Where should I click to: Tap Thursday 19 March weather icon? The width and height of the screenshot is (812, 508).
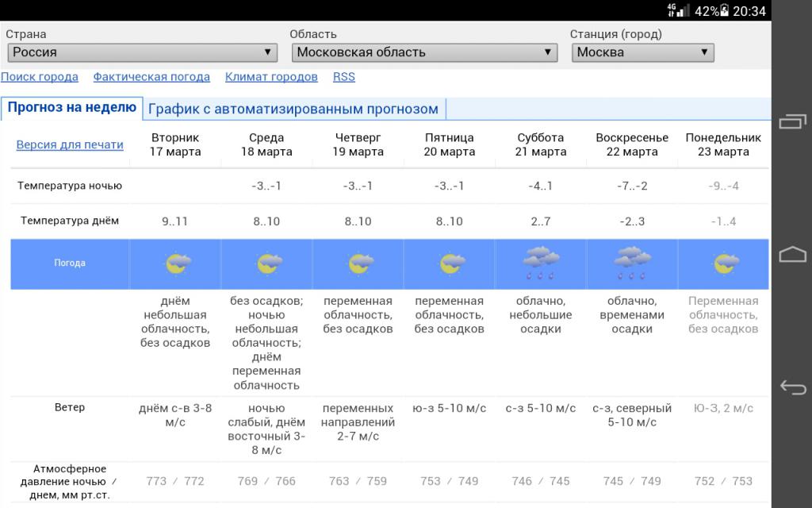click(x=361, y=264)
